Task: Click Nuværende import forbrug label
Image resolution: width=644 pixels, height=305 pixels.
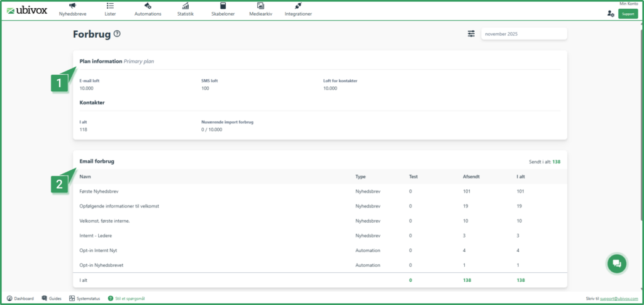Action: pyautogui.click(x=227, y=123)
